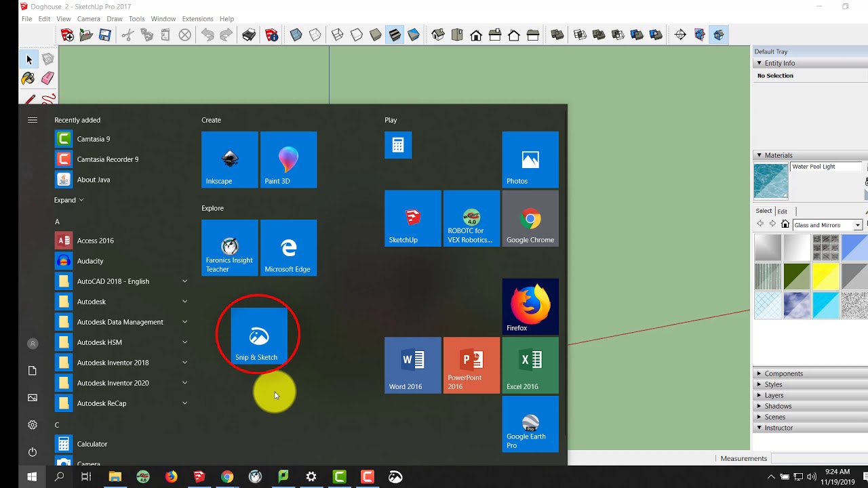Viewport: 868px width, 488px height.
Task: Open the Draw menu
Action: point(115,19)
